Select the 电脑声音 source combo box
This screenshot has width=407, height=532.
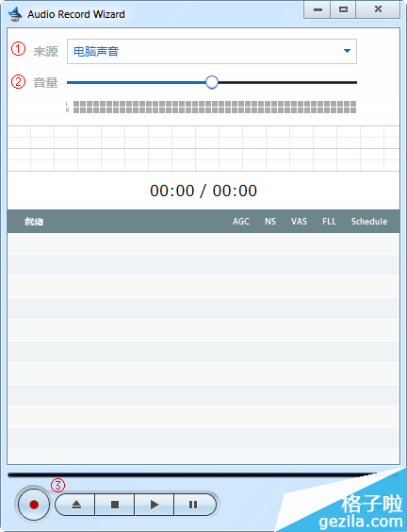tap(212, 51)
